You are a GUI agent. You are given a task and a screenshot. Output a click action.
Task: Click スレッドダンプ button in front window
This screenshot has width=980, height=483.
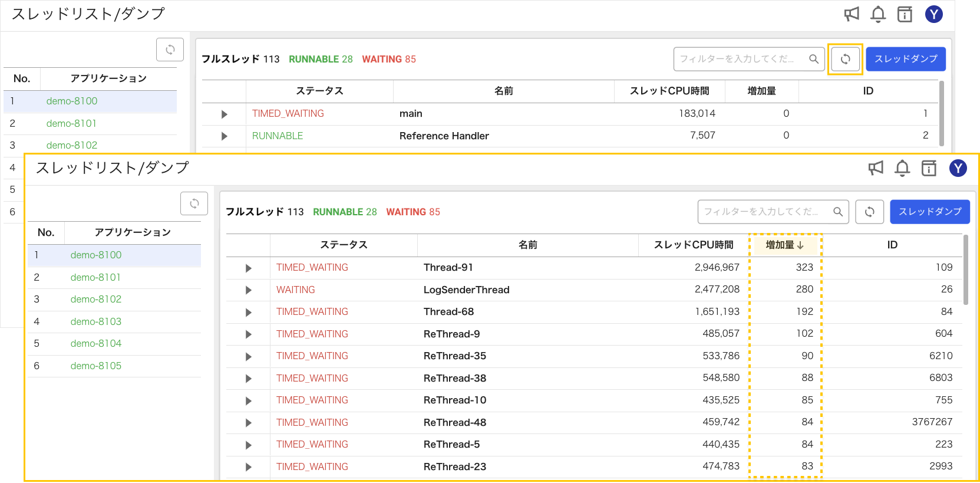point(930,212)
